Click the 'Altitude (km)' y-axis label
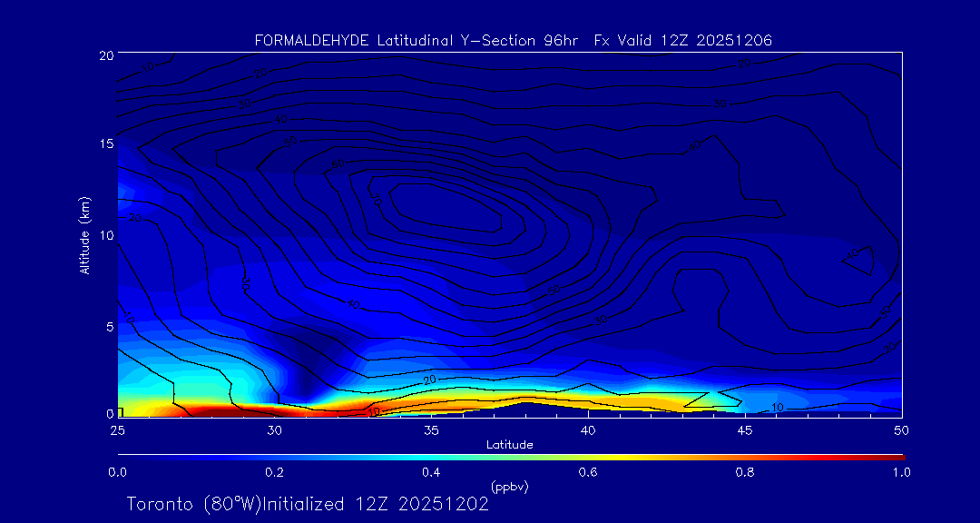Screen dimensions: 980x523 (85, 234)
